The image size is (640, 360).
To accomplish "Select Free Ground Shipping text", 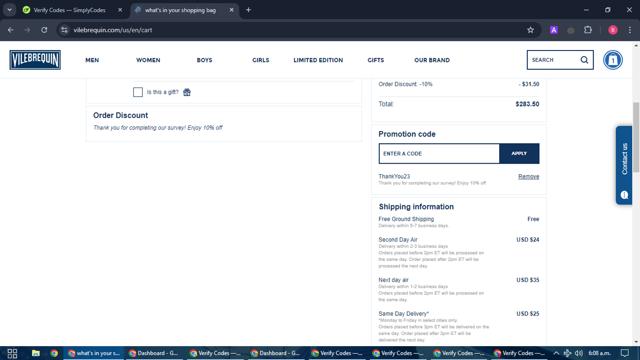I will tap(406, 219).
